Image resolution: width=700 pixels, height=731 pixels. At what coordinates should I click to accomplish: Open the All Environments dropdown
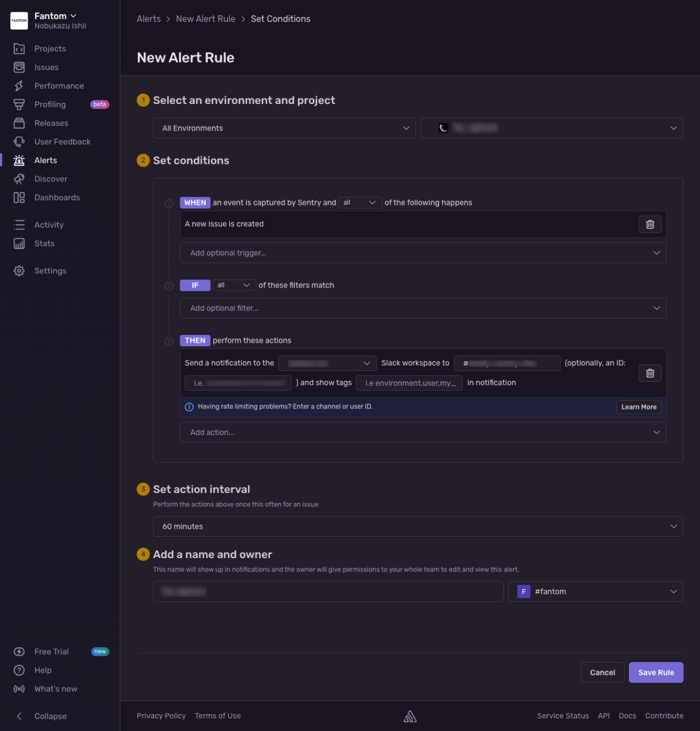click(284, 128)
